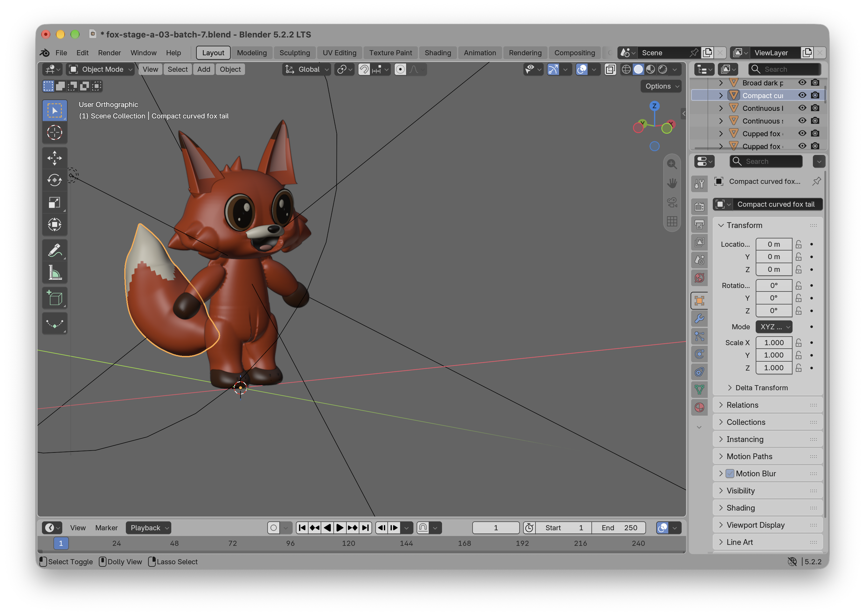Select the Cursor tool in toolbar
The image size is (865, 616).
click(x=55, y=133)
